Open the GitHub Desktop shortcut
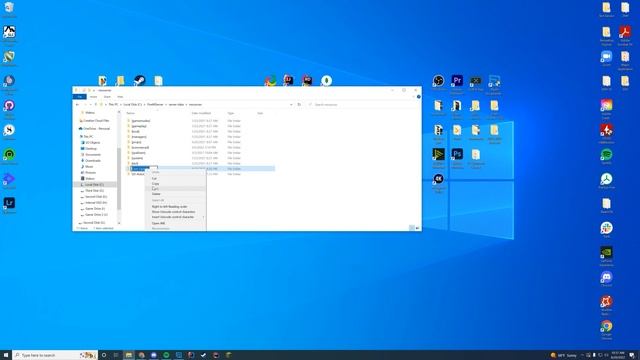The width and height of the screenshot is (640, 360). tap(9, 106)
